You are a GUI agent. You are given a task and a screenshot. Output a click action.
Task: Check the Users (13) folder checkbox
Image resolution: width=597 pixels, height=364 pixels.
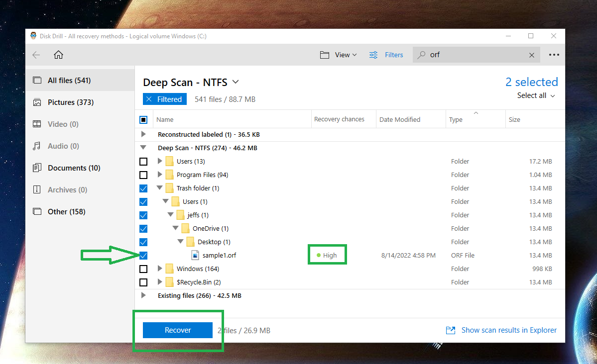[143, 162]
